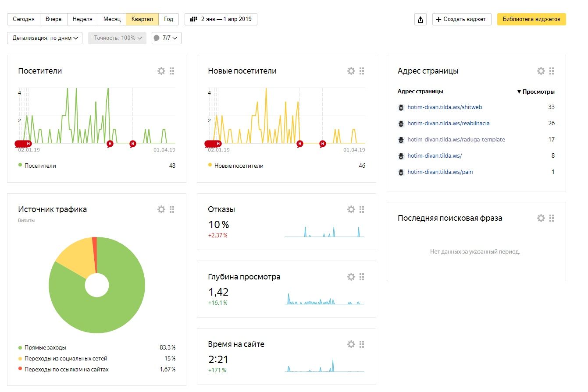This screenshot has height=392, width=588.
Task: Grab drag handle of Источник трафика widget
Action: point(172,209)
